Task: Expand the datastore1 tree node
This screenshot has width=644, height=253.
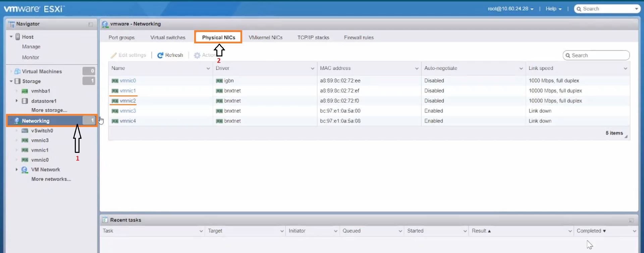Action: coord(16,101)
